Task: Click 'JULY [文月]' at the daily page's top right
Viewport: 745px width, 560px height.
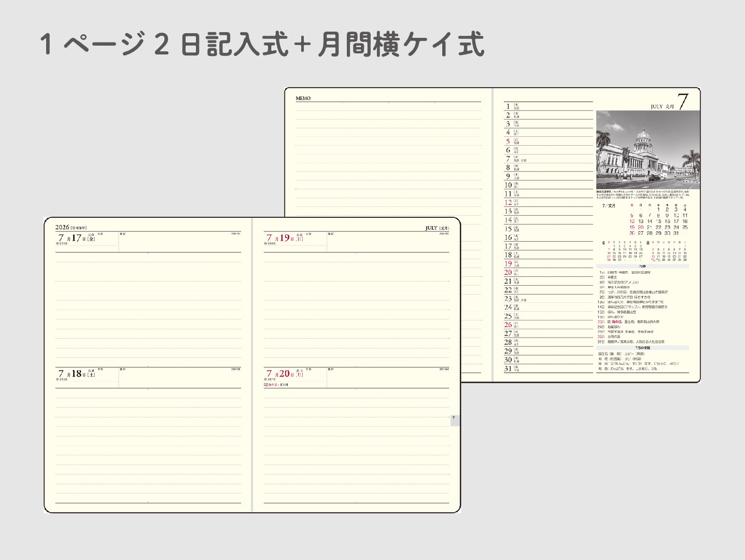Action: 437,228
